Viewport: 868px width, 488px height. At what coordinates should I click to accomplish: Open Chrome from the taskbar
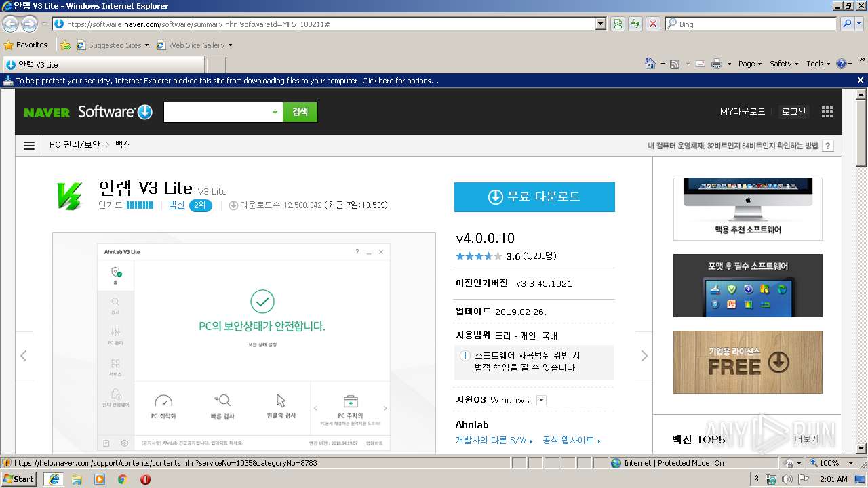pos(123,479)
